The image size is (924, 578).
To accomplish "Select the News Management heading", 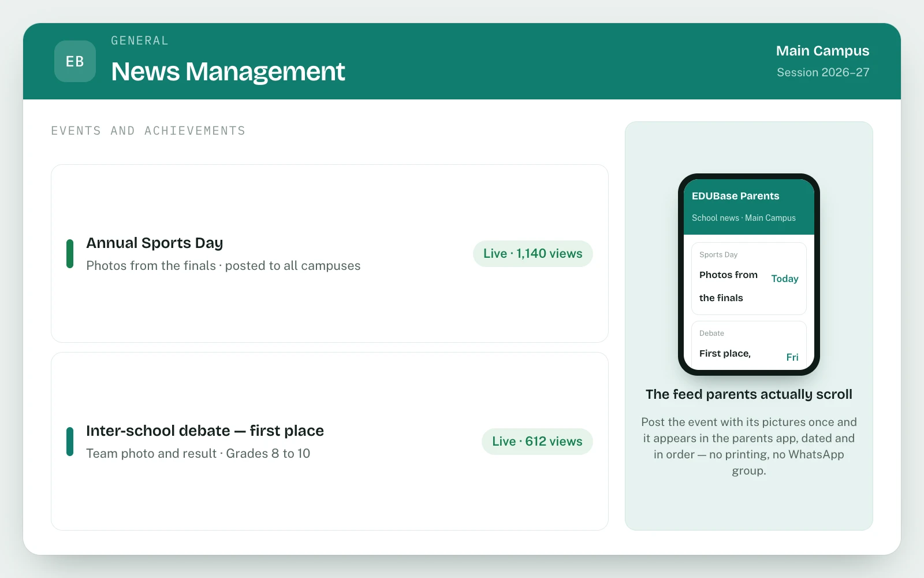I will coord(228,72).
